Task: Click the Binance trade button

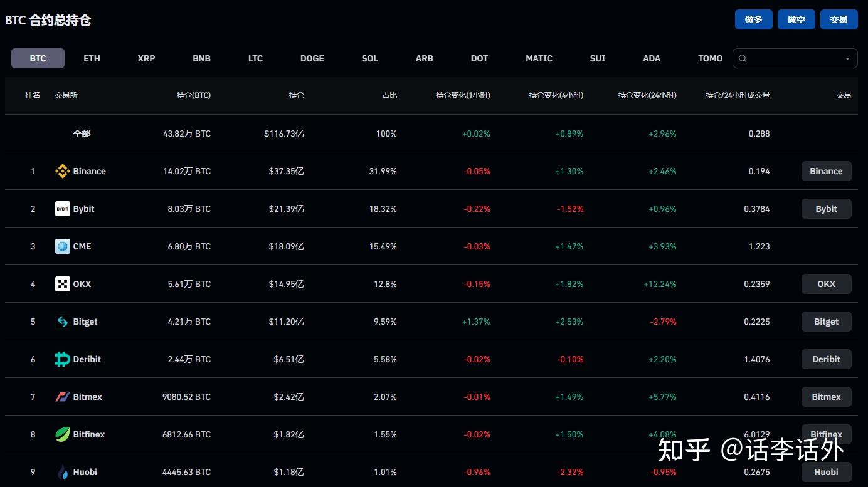Action: [826, 171]
